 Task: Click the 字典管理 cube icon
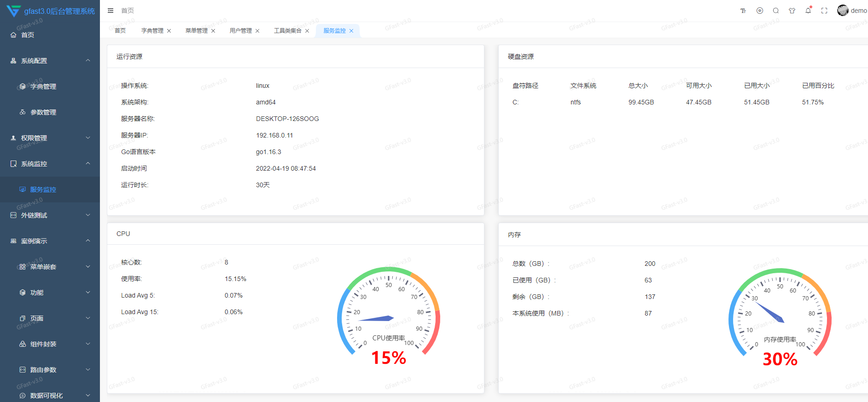[23, 86]
